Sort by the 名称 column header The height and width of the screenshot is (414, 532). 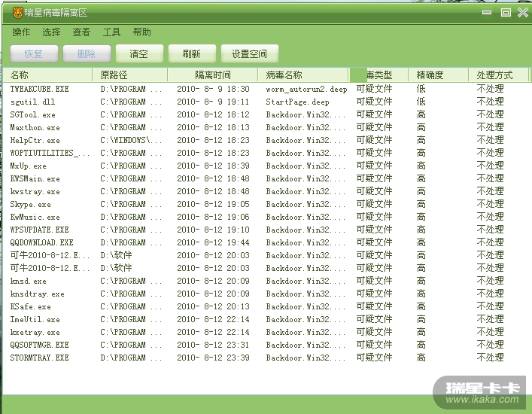pos(47,75)
